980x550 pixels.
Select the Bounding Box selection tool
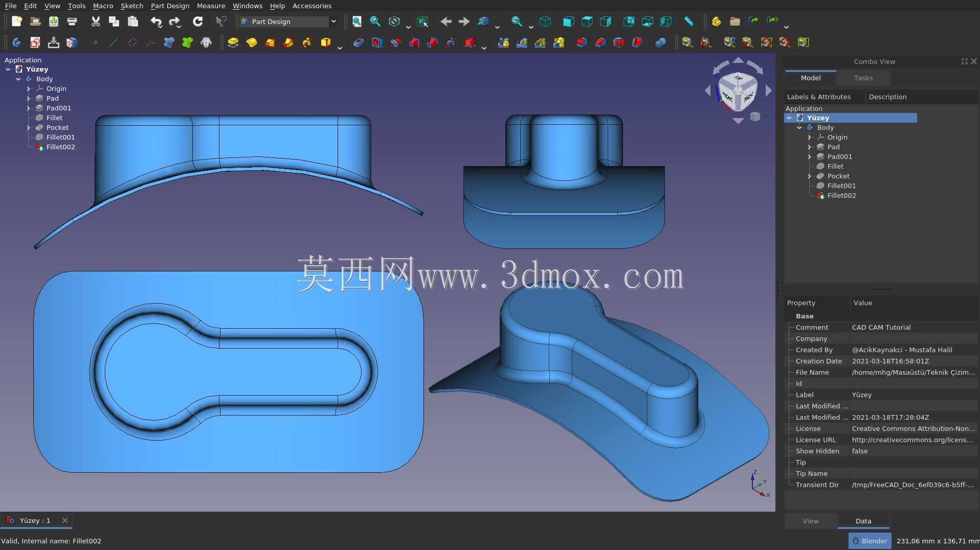[x=422, y=21]
